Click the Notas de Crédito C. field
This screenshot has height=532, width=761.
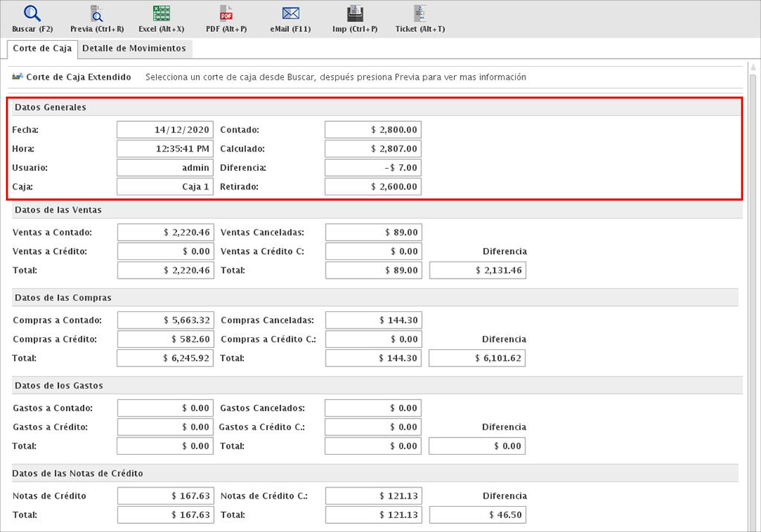tap(373, 496)
